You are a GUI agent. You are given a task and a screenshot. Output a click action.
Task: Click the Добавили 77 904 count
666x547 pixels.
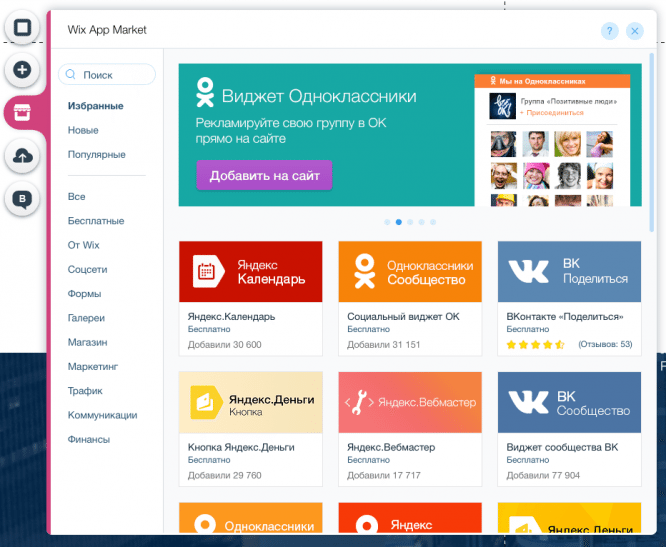543,475
